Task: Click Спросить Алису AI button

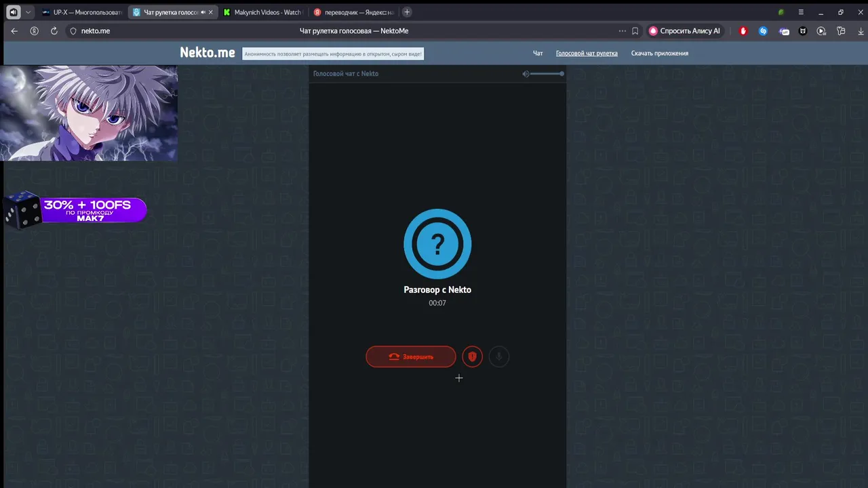Action: (x=685, y=31)
